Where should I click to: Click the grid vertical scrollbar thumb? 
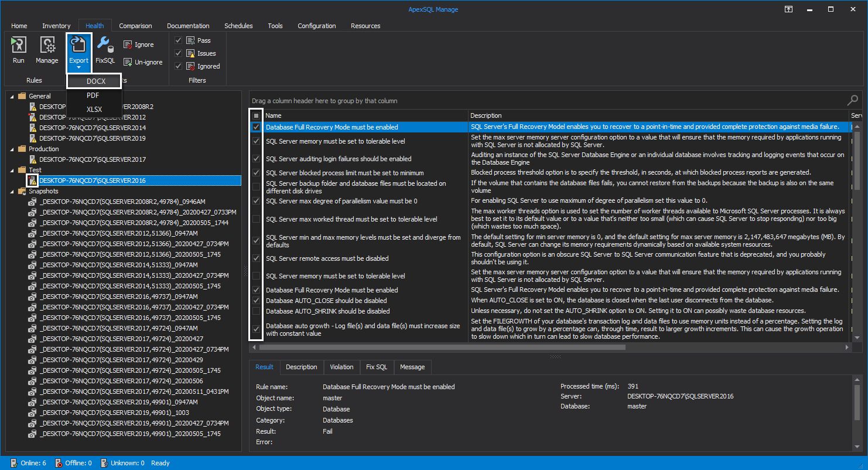coord(858,159)
